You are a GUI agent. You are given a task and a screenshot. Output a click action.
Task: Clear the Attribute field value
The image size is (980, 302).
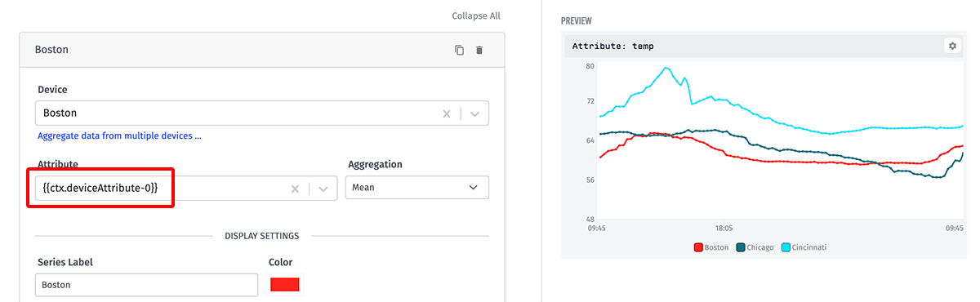point(295,189)
